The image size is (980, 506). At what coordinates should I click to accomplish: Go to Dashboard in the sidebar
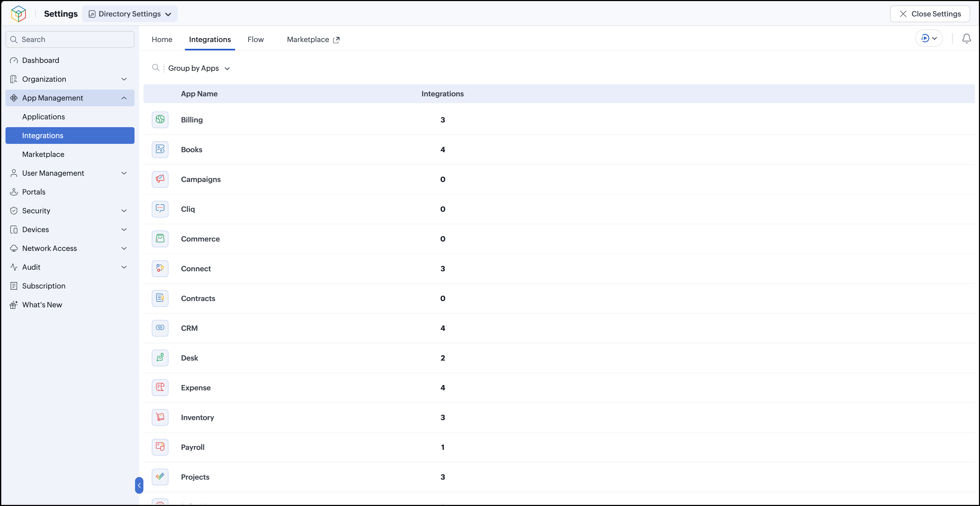point(70,61)
